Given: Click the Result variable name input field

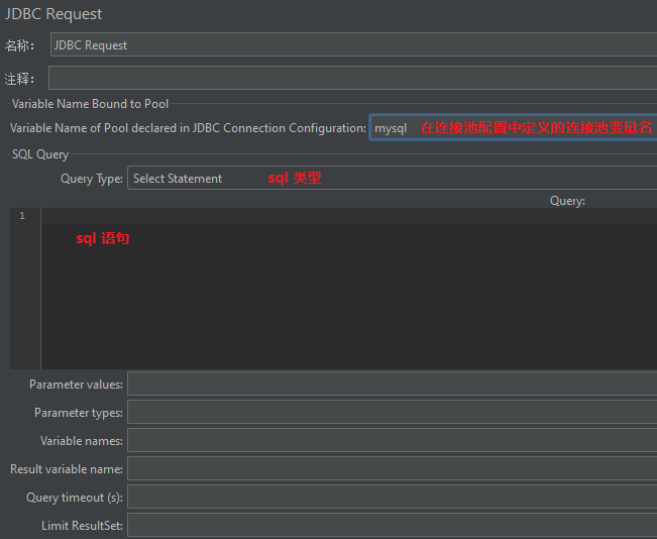Looking at the screenshot, I should tap(392, 469).
